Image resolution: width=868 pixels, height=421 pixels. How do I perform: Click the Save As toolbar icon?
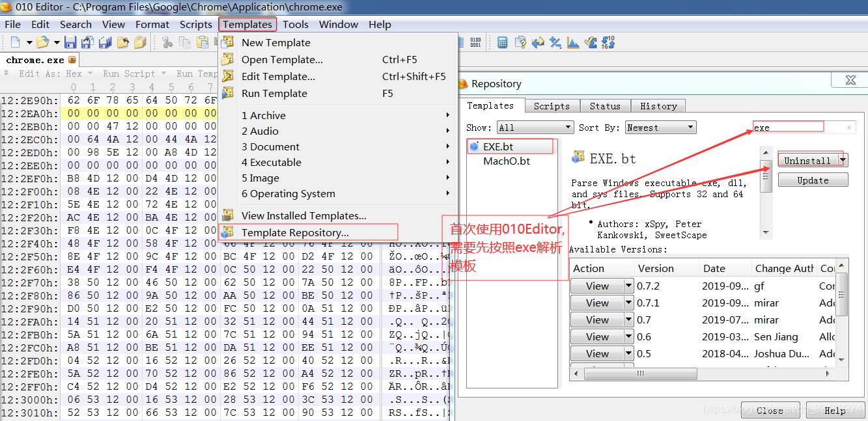click(87, 42)
